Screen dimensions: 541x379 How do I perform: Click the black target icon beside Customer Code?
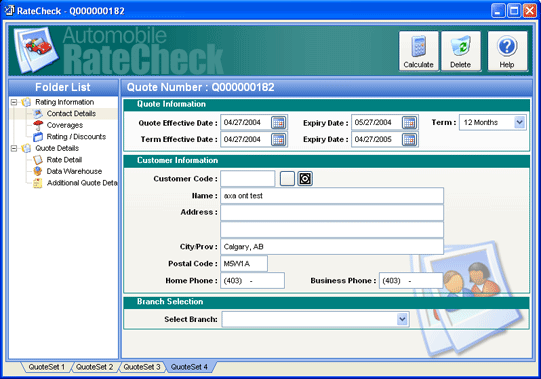pyautogui.click(x=305, y=178)
